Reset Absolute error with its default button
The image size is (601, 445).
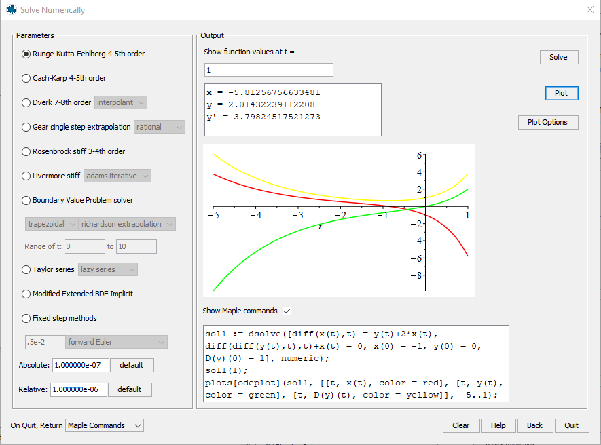coord(131,364)
